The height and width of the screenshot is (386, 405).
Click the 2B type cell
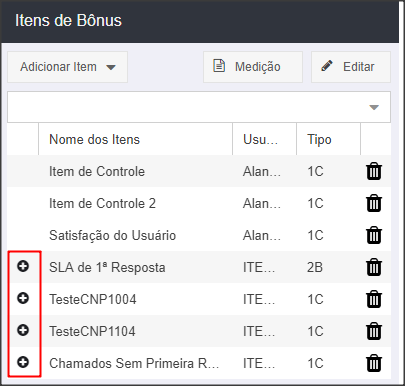315,267
